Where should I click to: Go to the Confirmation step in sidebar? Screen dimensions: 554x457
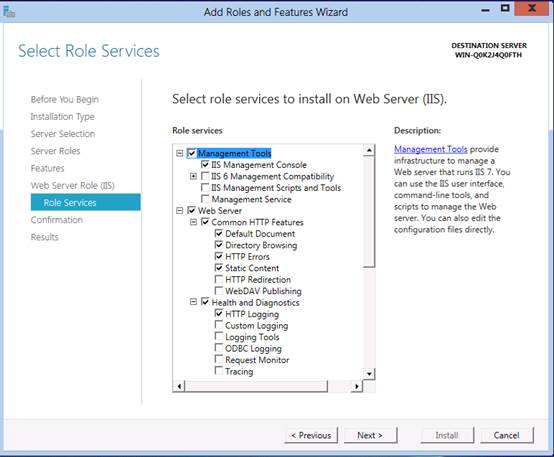57,220
